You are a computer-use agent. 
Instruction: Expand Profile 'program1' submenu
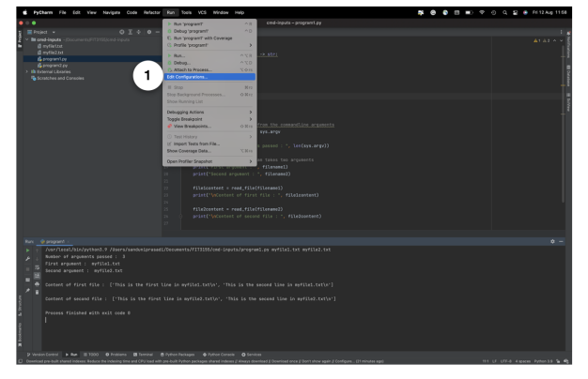pyautogui.click(x=209, y=45)
